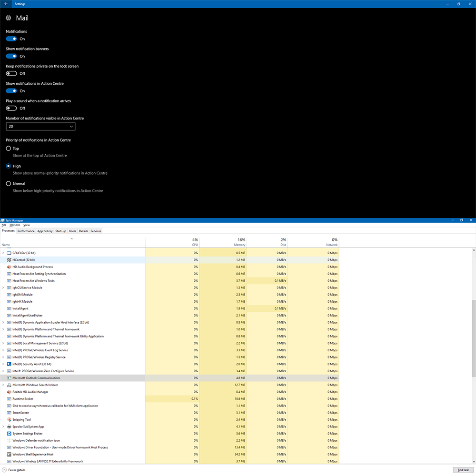This screenshot has height=476, width=476.
Task: Disable Show notification banners toggle
Action: [x=11, y=56]
